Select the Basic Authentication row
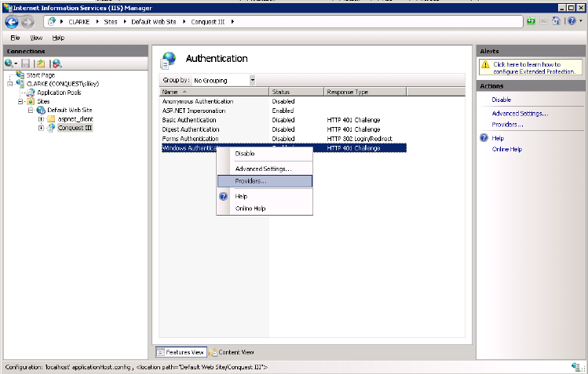Viewport: 588px width, 374px height. click(283, 120)
